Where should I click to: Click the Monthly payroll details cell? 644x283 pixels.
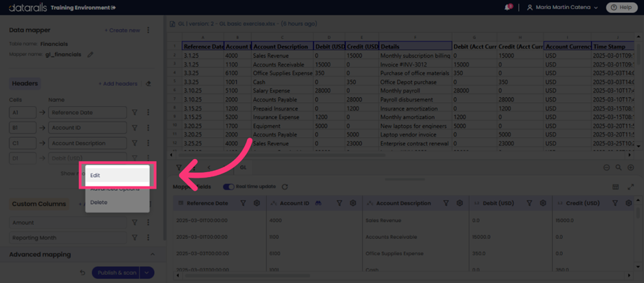416,91
